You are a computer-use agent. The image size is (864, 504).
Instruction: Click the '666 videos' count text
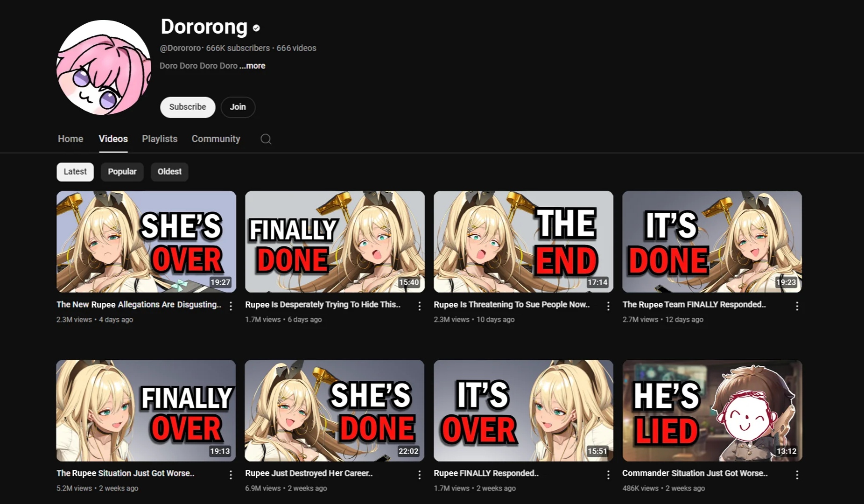[x=296, y=48]
